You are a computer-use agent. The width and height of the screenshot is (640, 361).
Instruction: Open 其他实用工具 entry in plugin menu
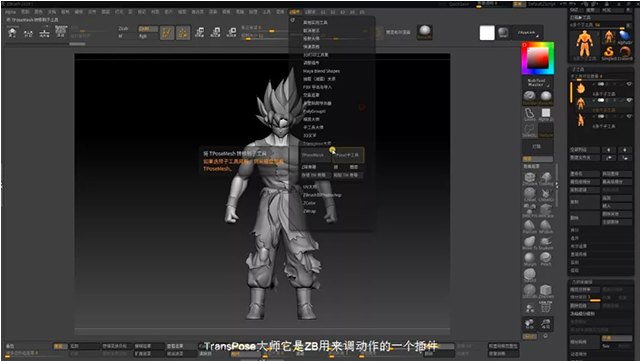315,22
